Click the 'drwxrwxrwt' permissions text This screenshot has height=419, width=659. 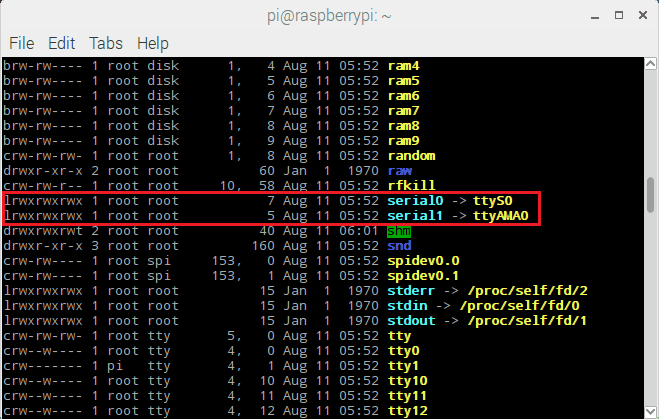43,231
